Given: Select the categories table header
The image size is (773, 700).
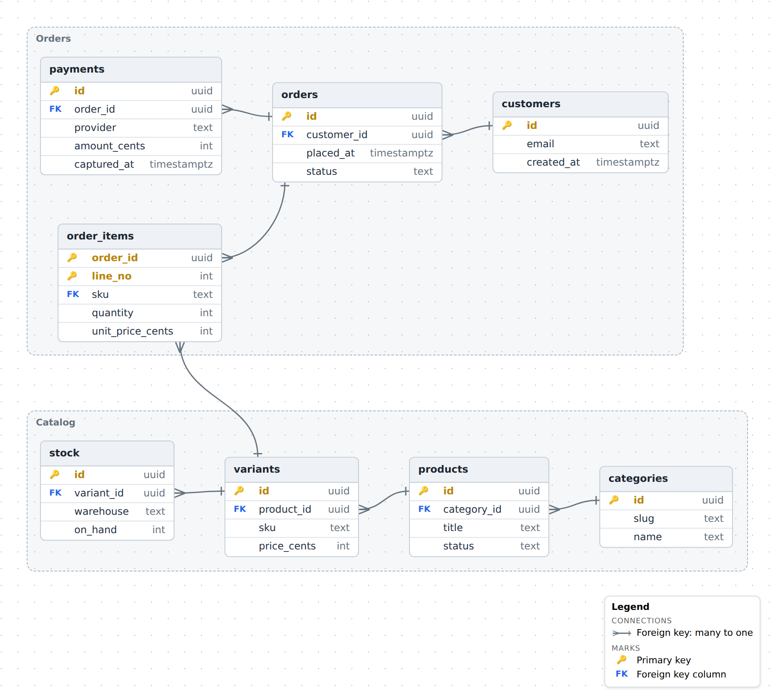Looking at the screenshot, I should click(x=666, y=479).
